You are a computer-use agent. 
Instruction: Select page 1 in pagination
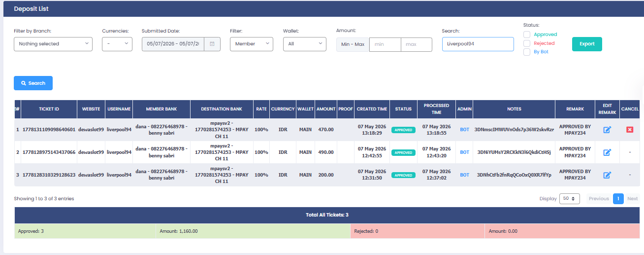618,199
